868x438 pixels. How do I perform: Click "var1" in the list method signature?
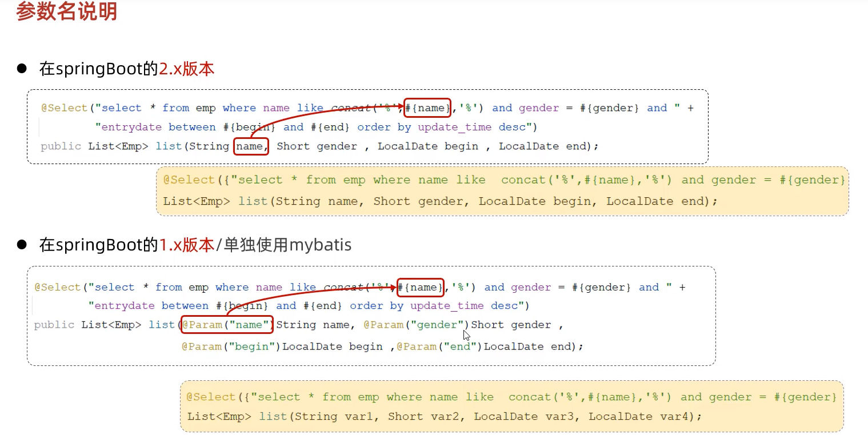point(358,416)
